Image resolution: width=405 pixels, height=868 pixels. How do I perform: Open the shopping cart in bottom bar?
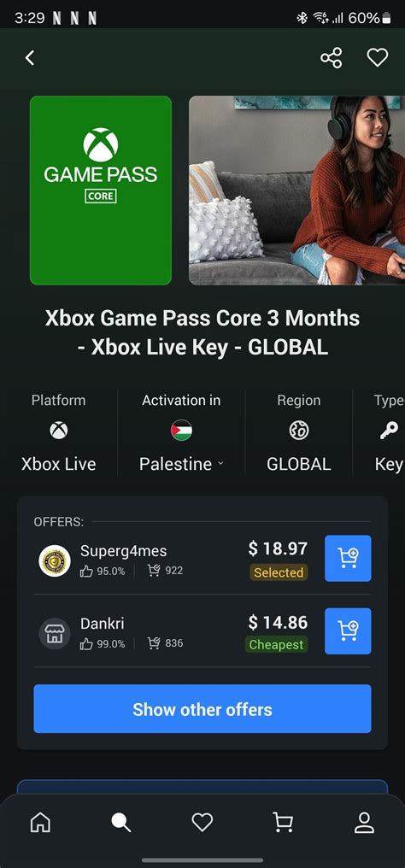[284, 823]
